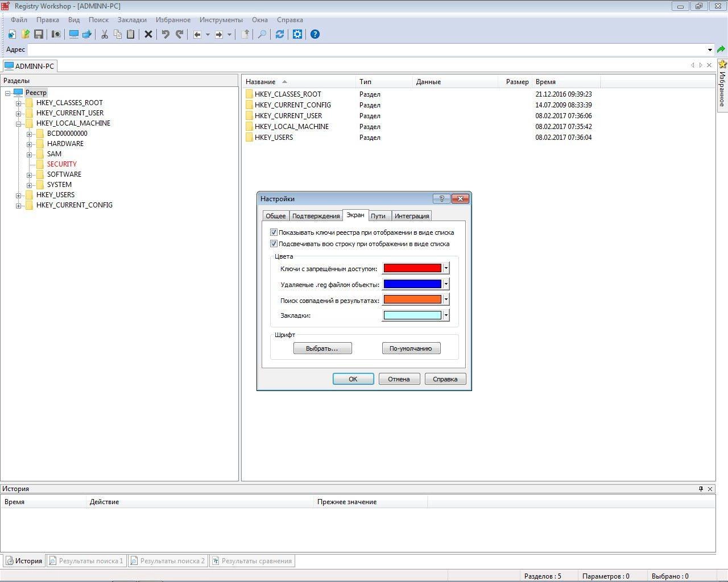Click the light cyan bookmarks color swatch

point(412,315)
